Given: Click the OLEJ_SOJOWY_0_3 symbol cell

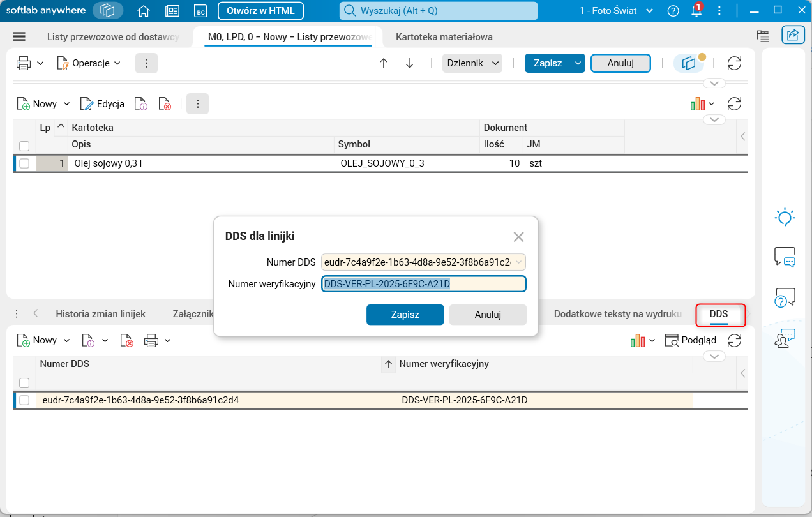Looking at the screenshot, I should [x=407, y=163].
